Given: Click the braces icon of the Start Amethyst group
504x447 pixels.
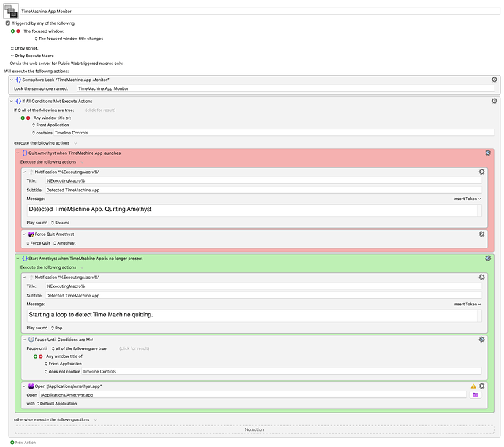Looking at the screenshot, I should [x=24, y=259].
